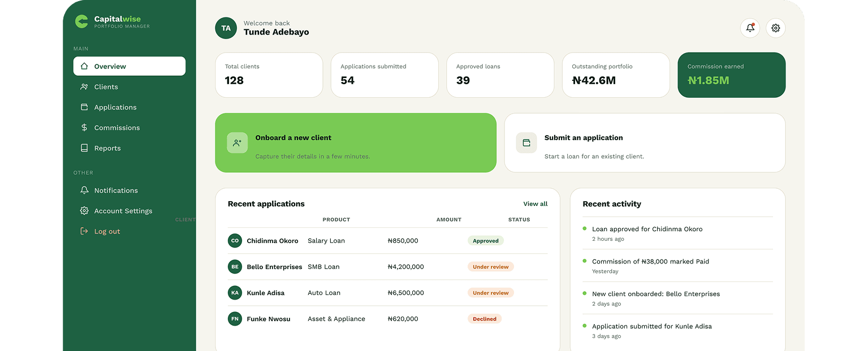Click the Salary Loan product cell
This screenshot has height=351, width=868.
(x=326, y=241)
